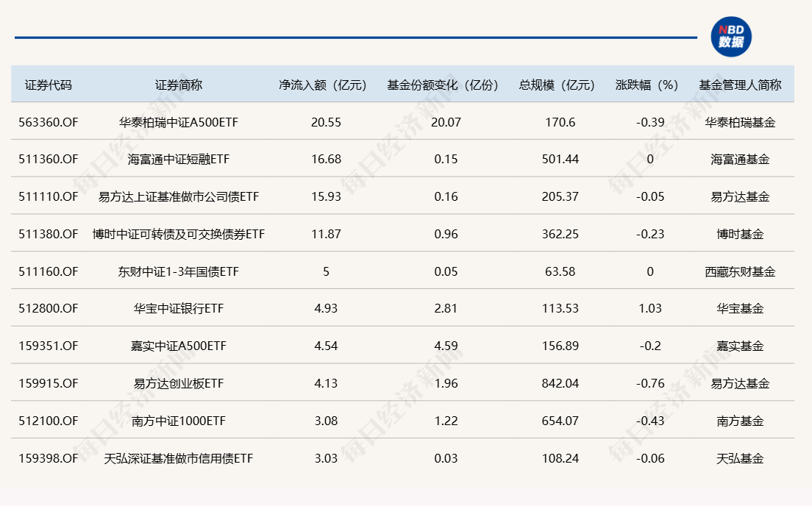Click fund name 南方中证1000ETF
Viewport: 812px width, 506px height.
point(179,421)
